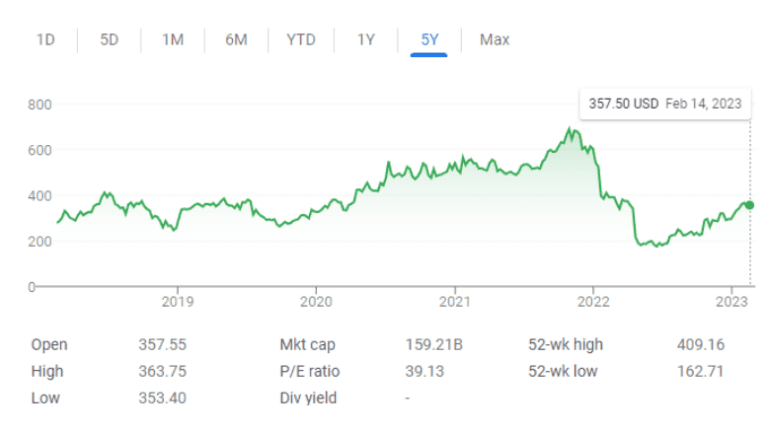Select the Max range tab

(494, 40)
